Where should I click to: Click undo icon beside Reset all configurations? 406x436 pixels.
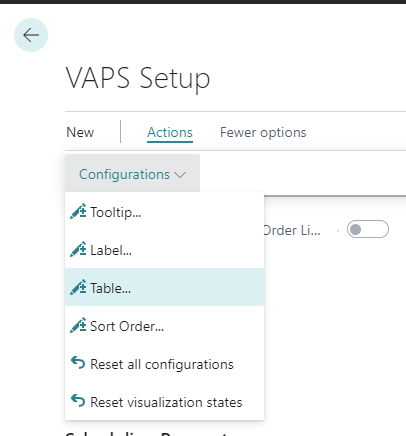tap(78, 363)
